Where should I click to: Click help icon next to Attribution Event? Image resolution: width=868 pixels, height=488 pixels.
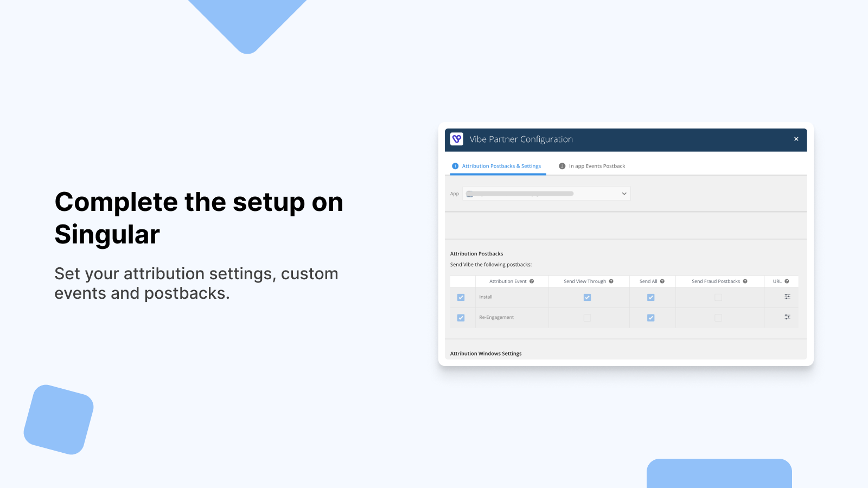pos(532,281)
